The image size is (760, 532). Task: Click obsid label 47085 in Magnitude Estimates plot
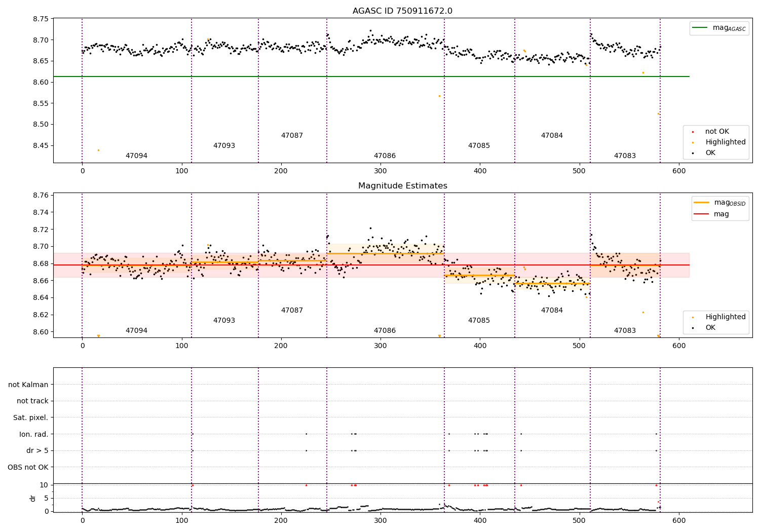(x=479, y=321)
